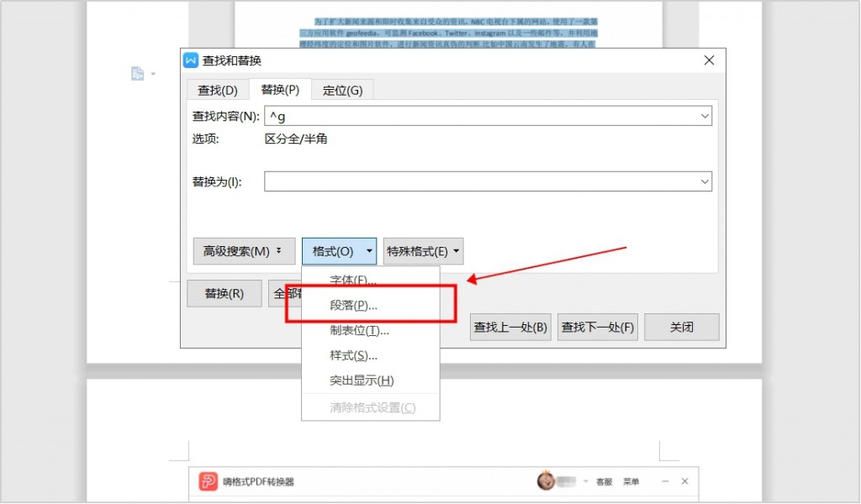Click the 嗨格式PDF转换器 app logo
Screen dimensions: 861x504
coord(208,482)
